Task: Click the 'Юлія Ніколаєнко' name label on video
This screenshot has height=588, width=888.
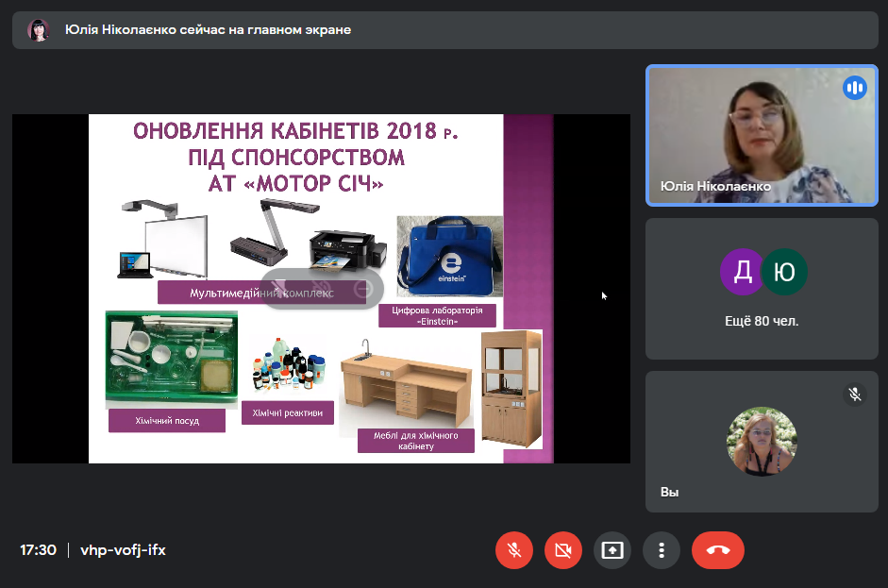Action: point(715,186)
